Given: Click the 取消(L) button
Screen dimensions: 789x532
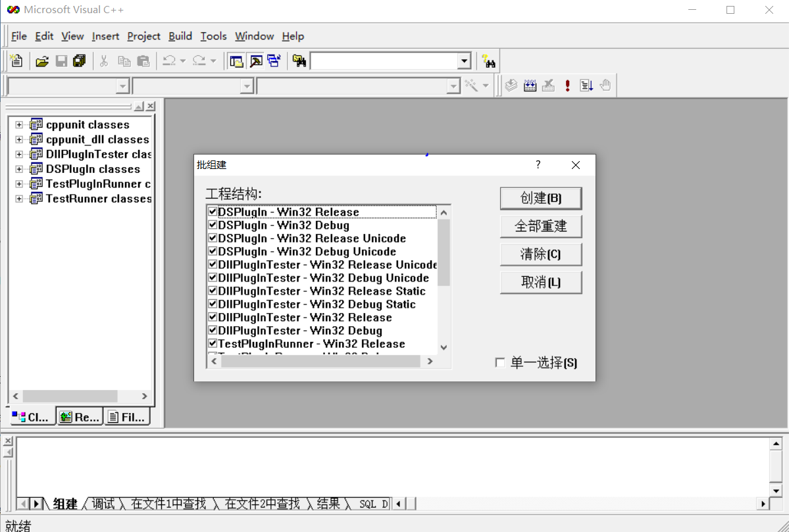Looking at the screenshot, I should tap(541, 283).
